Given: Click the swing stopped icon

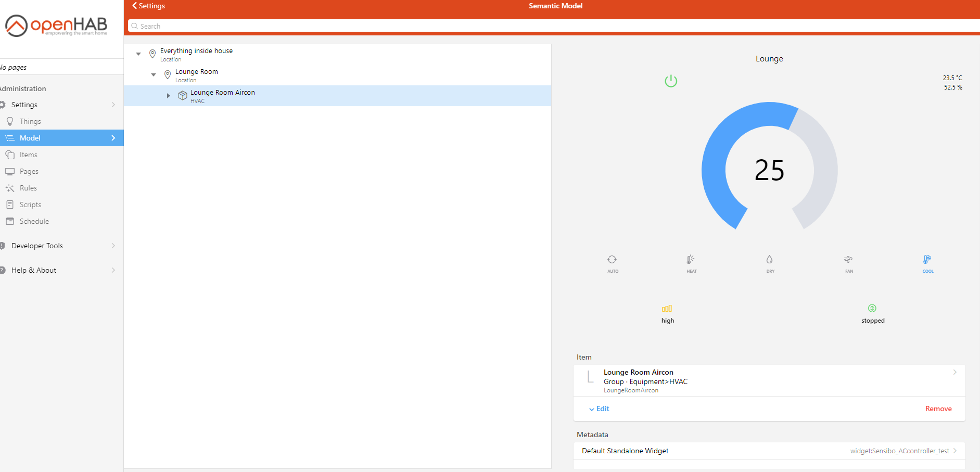Looking at the screenshot, I should coord(872,309).
